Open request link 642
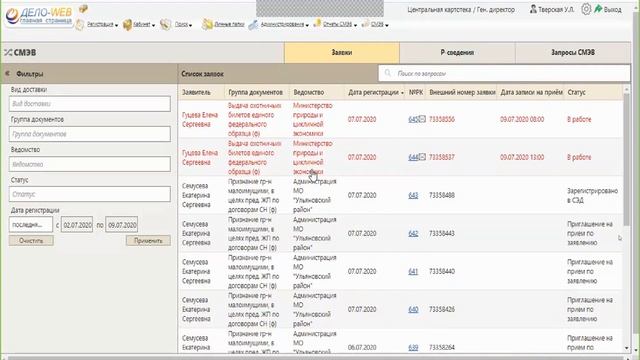Image resolution: width=640 pixels, height=360 pixels. (413, 233)
